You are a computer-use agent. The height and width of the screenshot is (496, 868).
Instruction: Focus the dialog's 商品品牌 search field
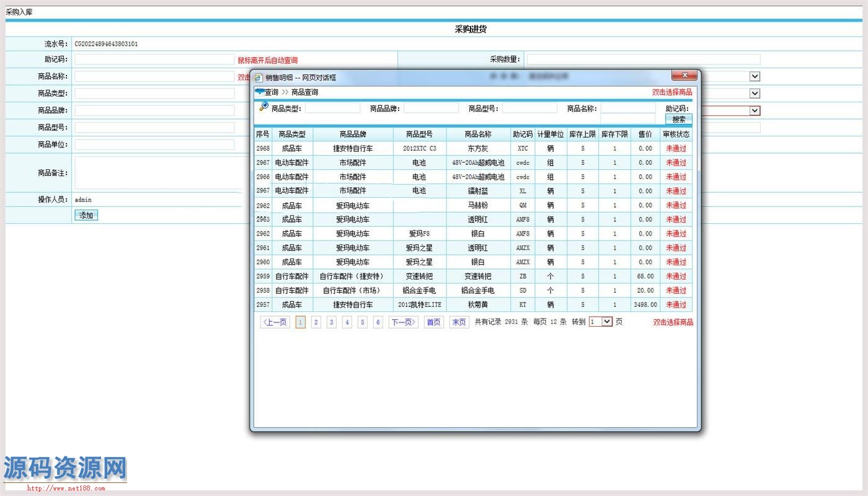pyautogui.click(x=431, y=108)
